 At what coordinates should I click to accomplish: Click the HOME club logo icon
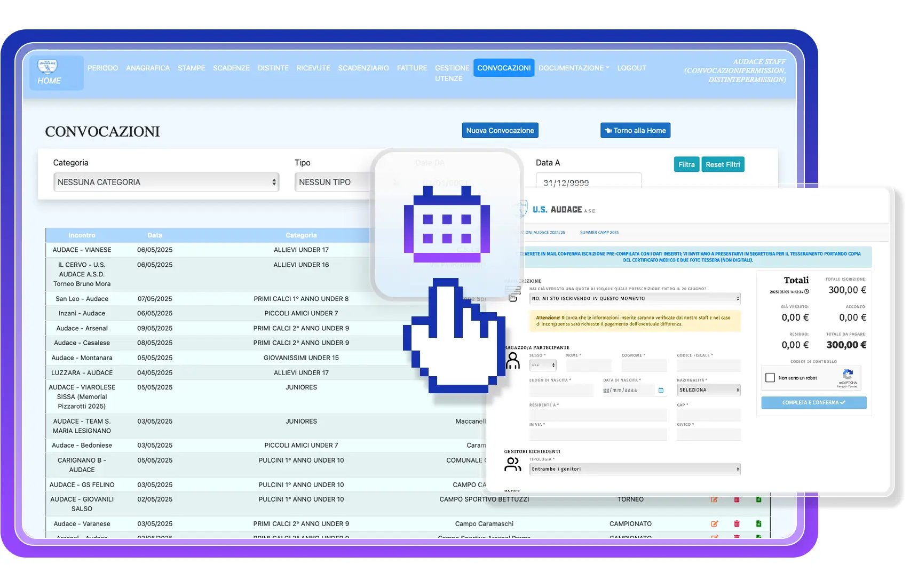pos(48,66)
